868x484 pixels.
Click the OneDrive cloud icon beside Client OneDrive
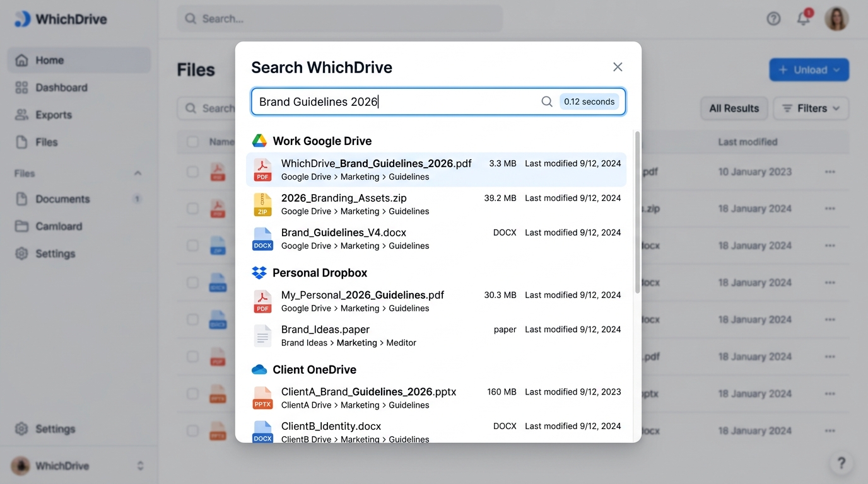[259, 369]
